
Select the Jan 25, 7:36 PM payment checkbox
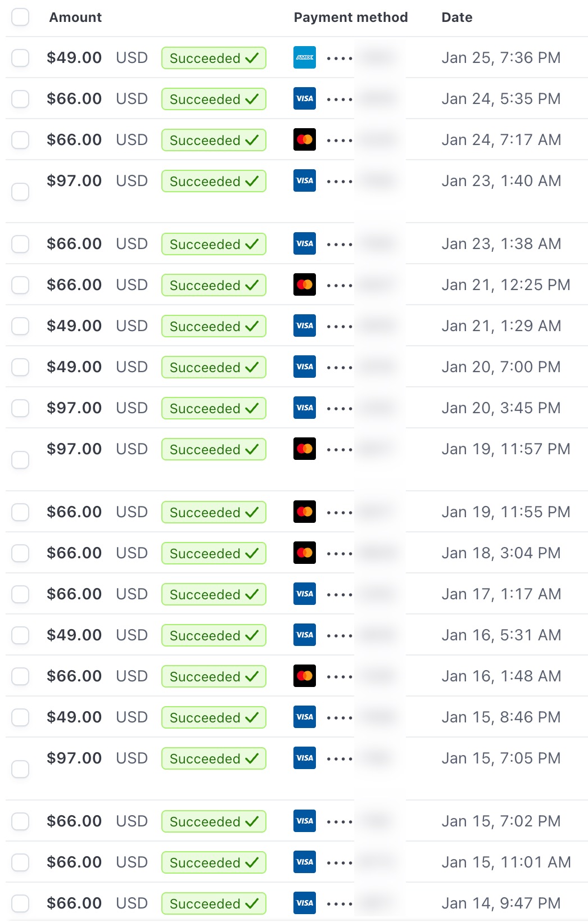tap(20, 57)
